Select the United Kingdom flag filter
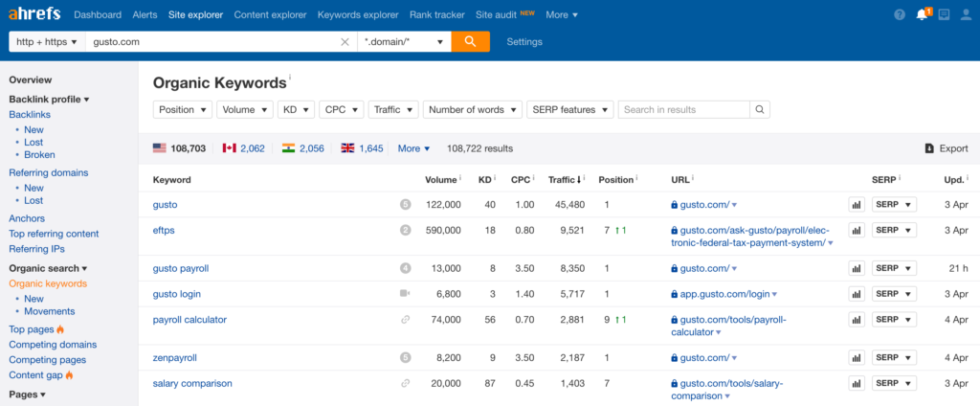 coord(347,148)
